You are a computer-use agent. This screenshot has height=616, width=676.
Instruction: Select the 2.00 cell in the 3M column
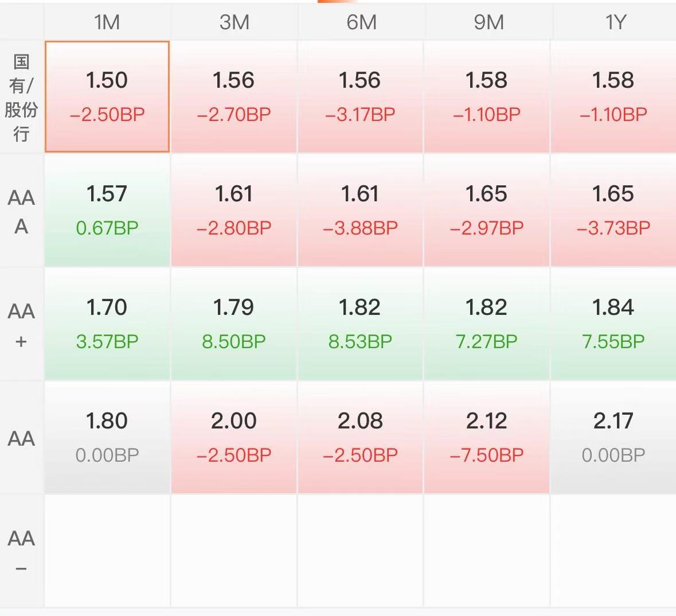click(234, 438)
